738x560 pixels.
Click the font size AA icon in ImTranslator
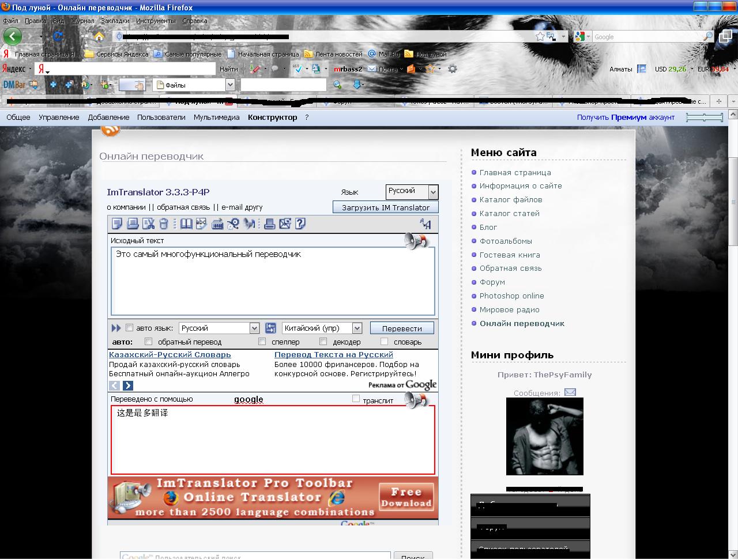pyautogui.click(x=425, y=224)
